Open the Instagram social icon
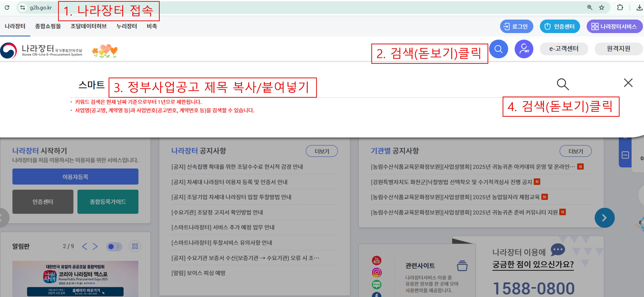 (376, 272)
